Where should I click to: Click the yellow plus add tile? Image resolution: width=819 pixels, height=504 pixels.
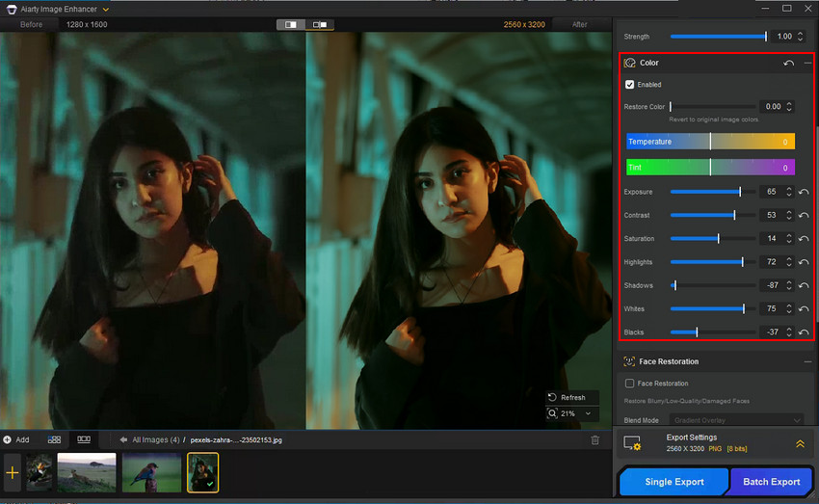click(12, 473)
